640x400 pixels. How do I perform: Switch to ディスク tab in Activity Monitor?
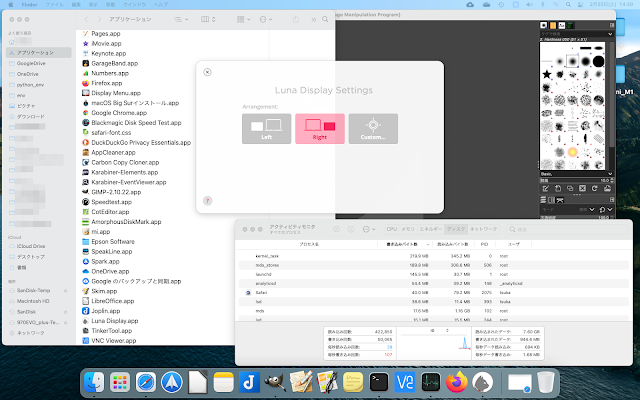pyautogui.click(x=456, y=229)
